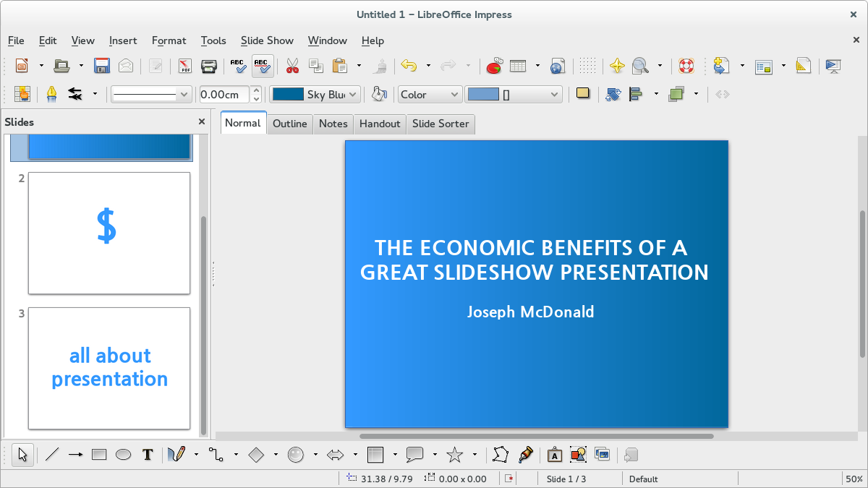The height and width of the screenshot is (488, 868).
Task: Open the Fontwork Gallery icon
Action: (x=554, y=455)
